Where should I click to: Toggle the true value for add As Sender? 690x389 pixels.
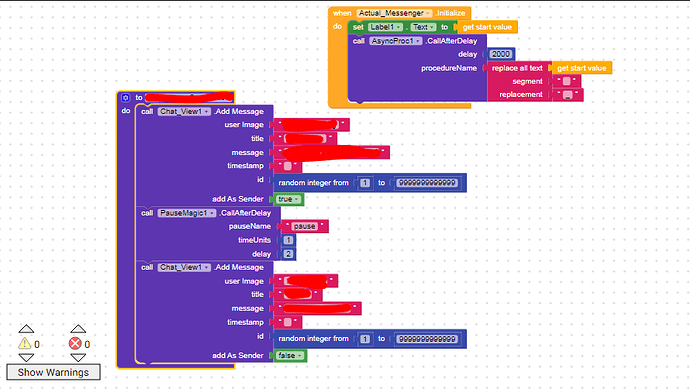pyautogui.click(x=289, y=199)
